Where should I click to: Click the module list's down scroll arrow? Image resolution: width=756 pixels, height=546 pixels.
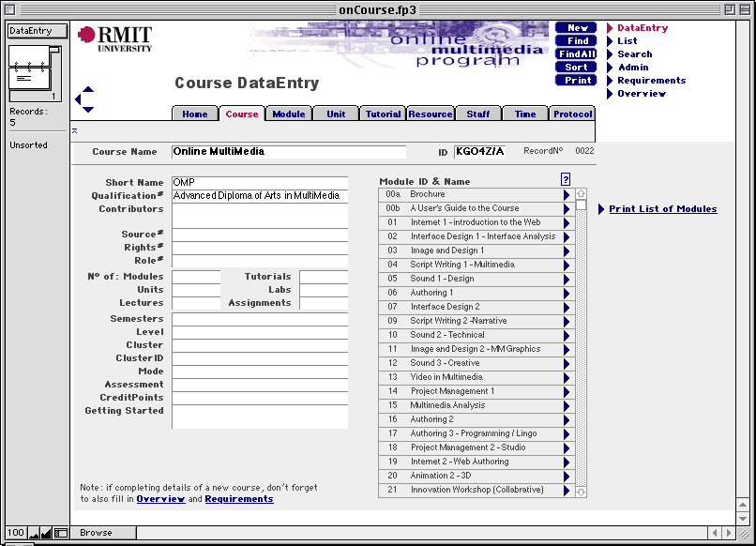click(x=582, y=490)
